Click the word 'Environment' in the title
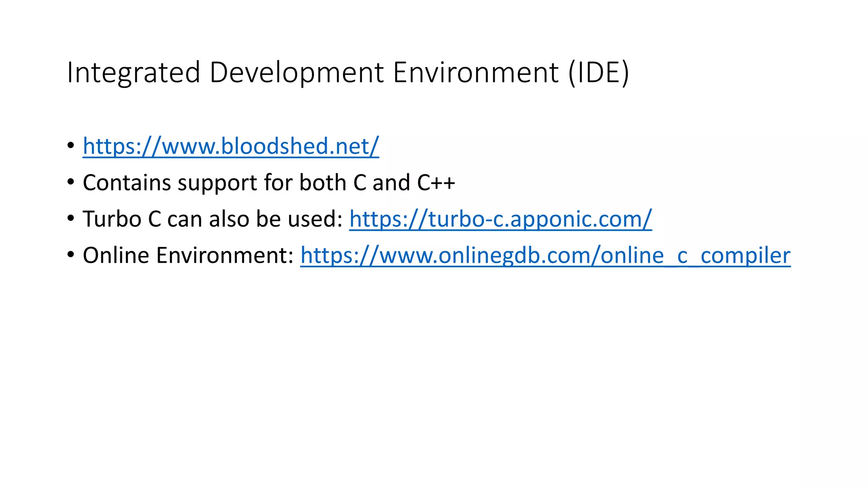868x488 pixels. [476, 72]
